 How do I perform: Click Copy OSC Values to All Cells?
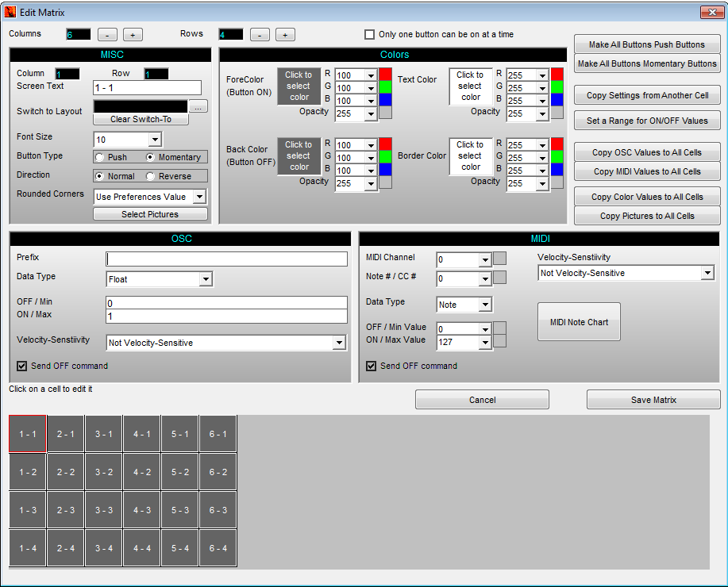click(x=647, y=152)
